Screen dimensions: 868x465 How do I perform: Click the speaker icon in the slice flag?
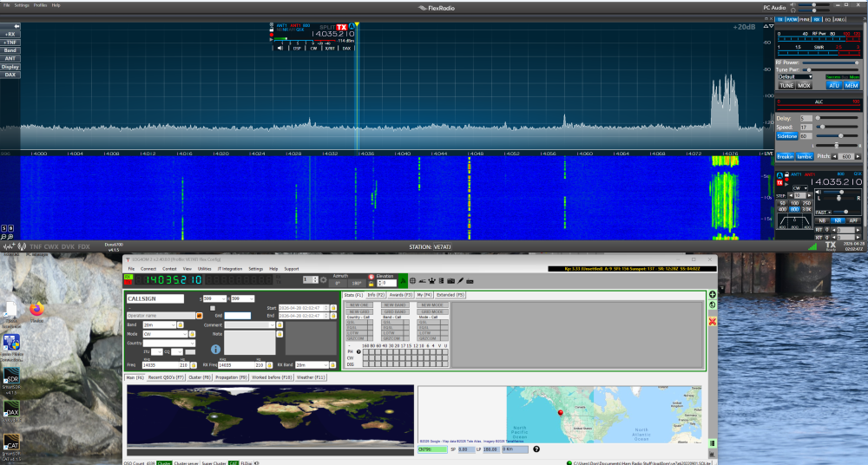(x=280, y=48)
